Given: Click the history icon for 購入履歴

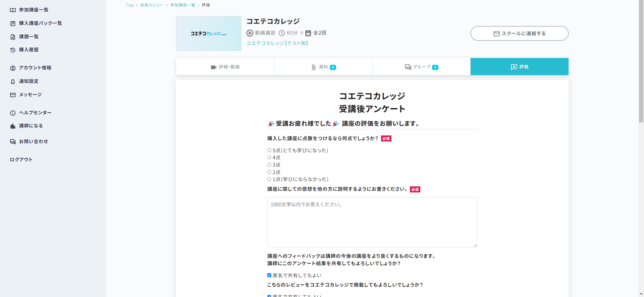Looking at the screenshot, I should point(13,50).
